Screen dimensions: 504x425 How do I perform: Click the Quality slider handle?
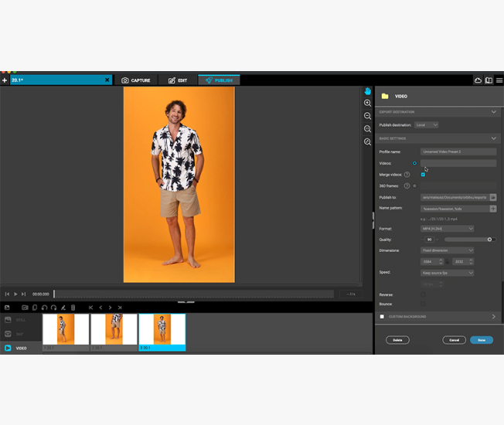pos(489,240)
